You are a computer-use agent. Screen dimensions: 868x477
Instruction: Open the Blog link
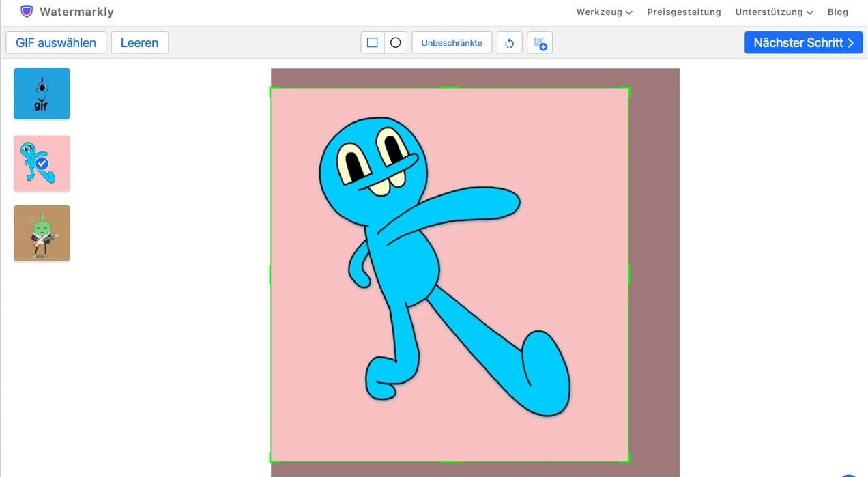pyautogui.click(x=838, y=12)
